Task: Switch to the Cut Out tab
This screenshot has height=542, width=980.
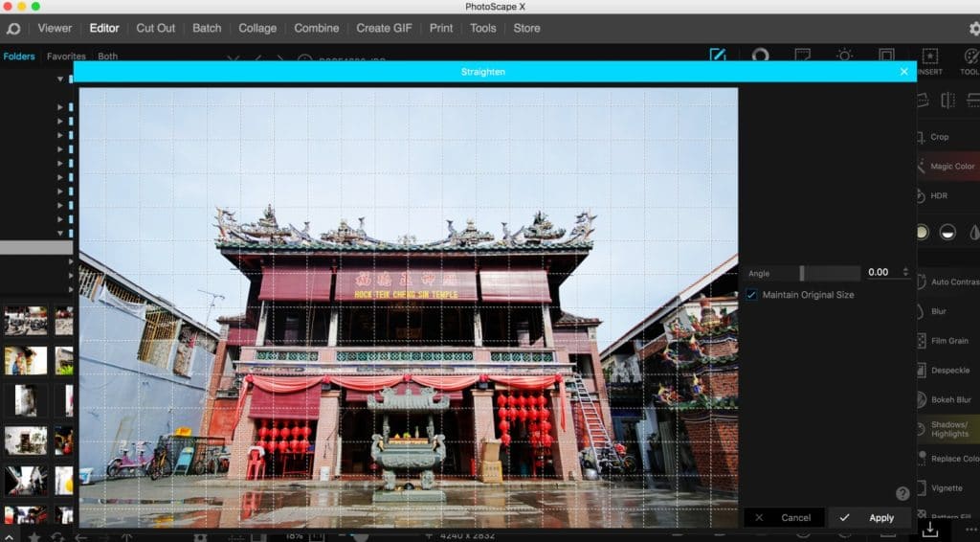Action: point(156,28)
